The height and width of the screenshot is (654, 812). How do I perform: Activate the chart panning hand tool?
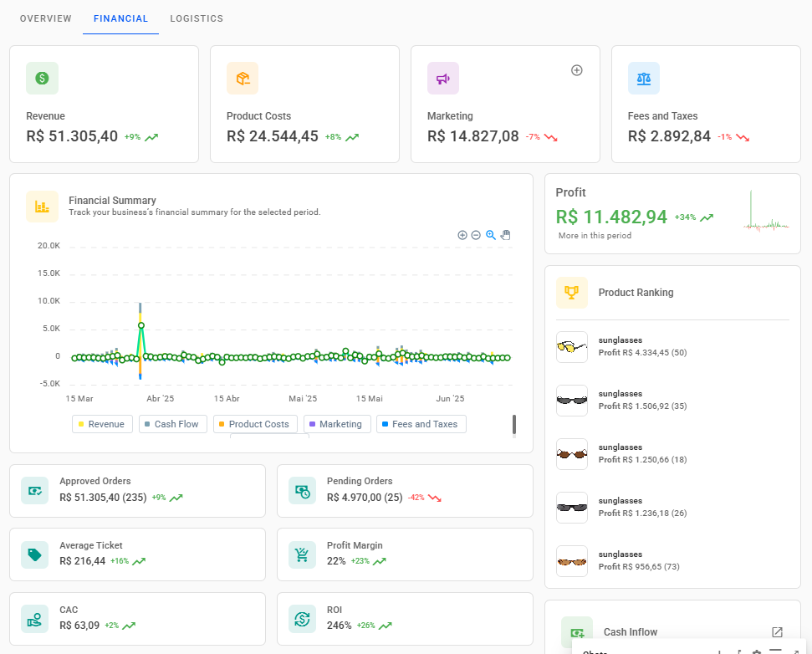point(505,235)
